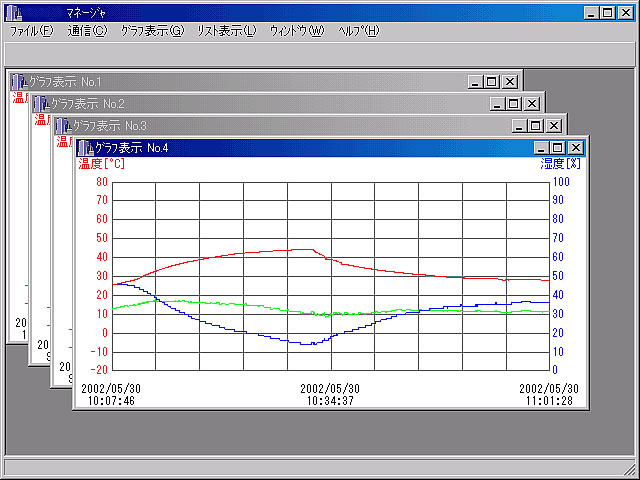The height and width of the screenshot is (480, 640).
Task: Open the リスト表示(L) menu
Action: (x=227, y=31)
